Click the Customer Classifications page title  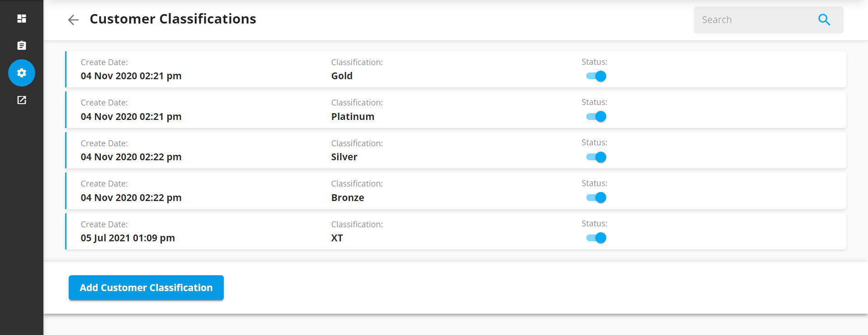(173, 19)
